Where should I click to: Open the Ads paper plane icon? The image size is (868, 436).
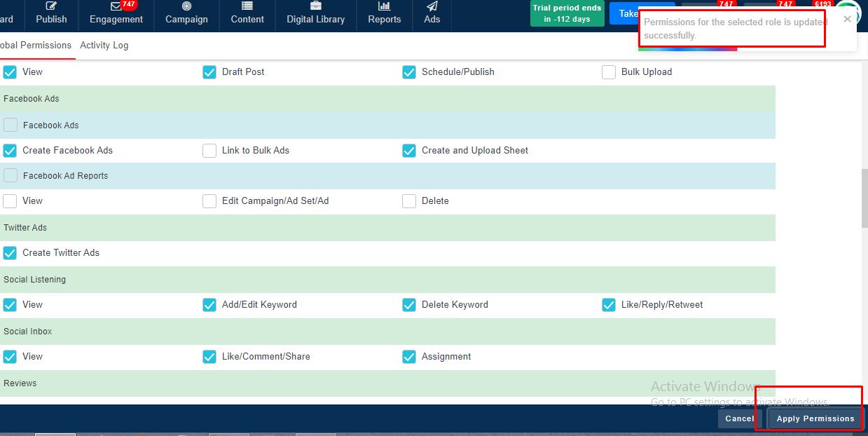coord(432,6)
